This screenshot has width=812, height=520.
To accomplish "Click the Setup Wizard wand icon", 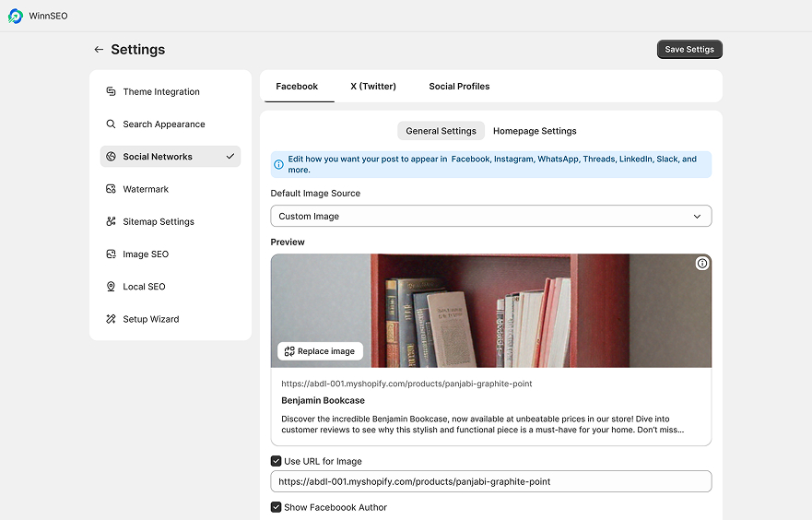I will 111,319.
